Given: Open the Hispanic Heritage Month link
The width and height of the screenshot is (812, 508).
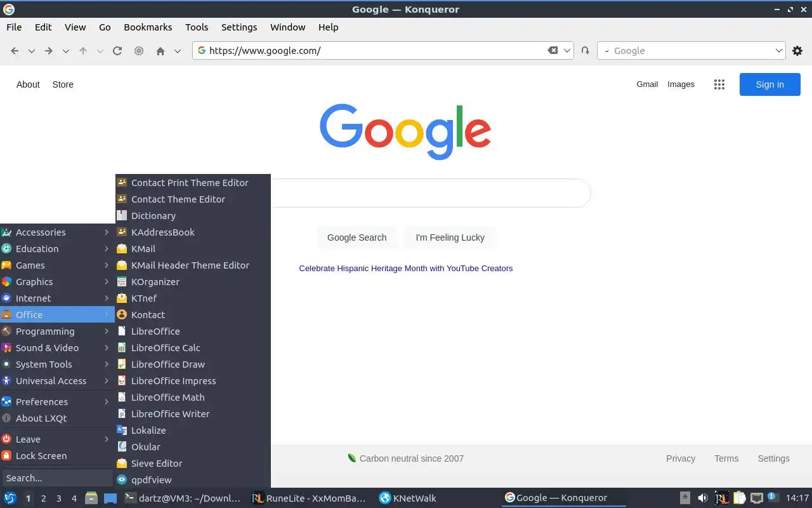Looking at the screenshot, I should pos(406,269).
